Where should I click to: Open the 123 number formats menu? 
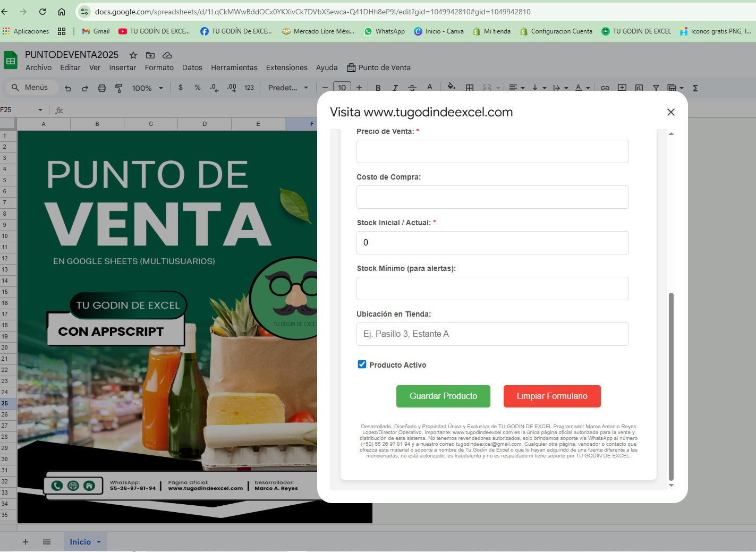click(249, 88)
